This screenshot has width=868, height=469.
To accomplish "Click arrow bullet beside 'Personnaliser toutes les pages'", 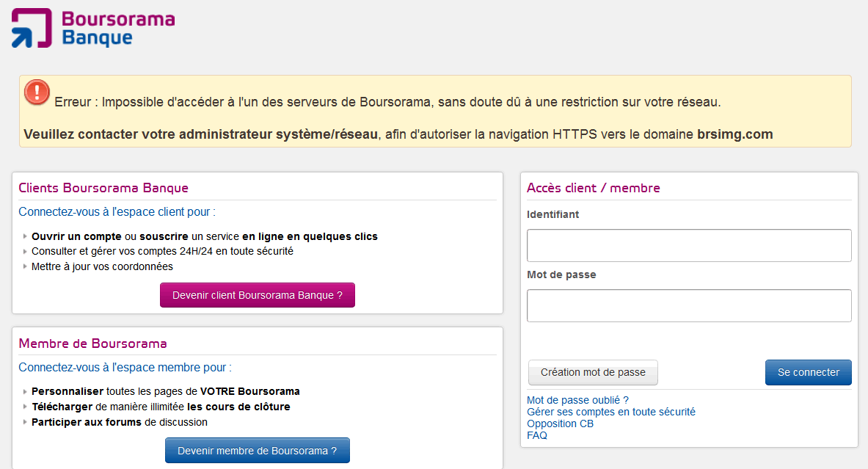I will coord(25,391).
